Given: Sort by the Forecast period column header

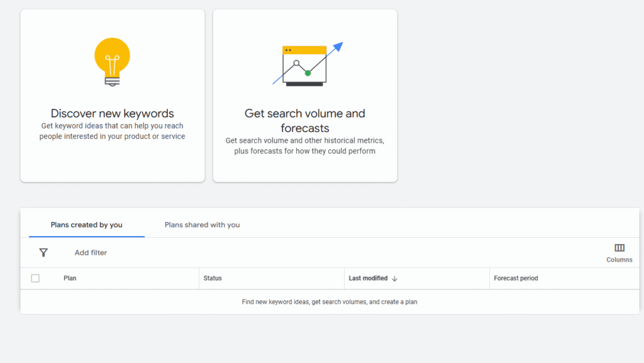Looking at the screenshot, I should pyautogui.click(x=516, y=278).
